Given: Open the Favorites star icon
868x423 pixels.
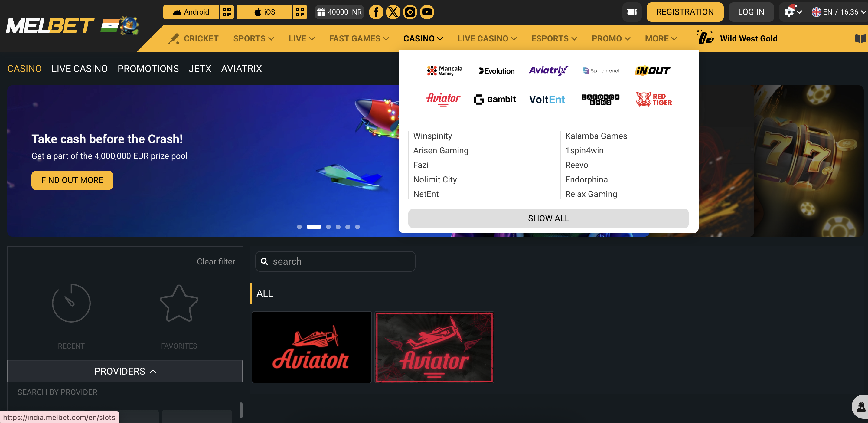Looking at the screenshot, I should [x=179, y=303].
